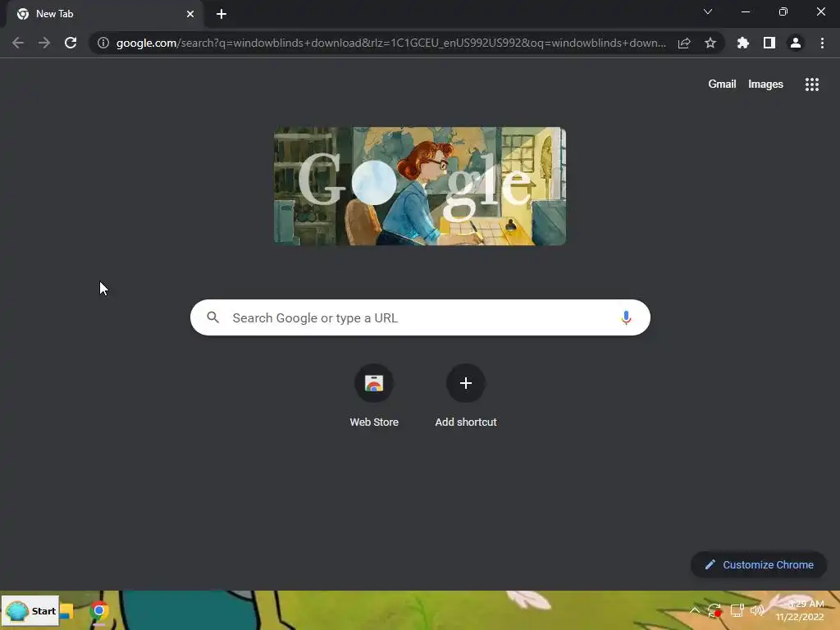Toggle the side panel icon

click(x=769, y=43)
